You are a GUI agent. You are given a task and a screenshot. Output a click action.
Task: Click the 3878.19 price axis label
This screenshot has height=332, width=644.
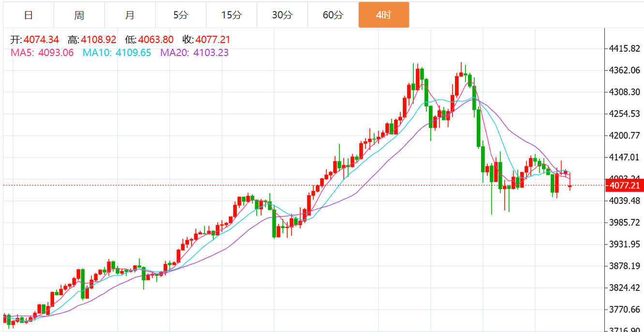point(625,266)
